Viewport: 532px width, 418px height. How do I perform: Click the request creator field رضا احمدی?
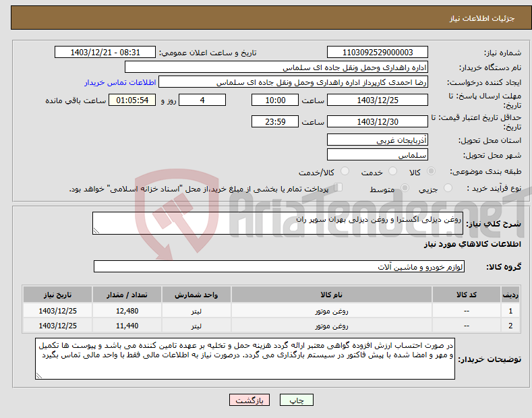[293, 82]
